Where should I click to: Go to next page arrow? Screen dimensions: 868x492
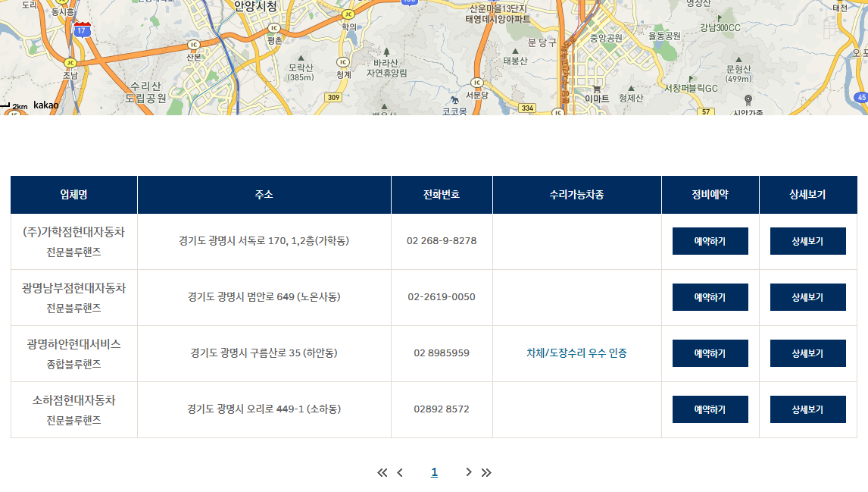(x=468, y=472)
